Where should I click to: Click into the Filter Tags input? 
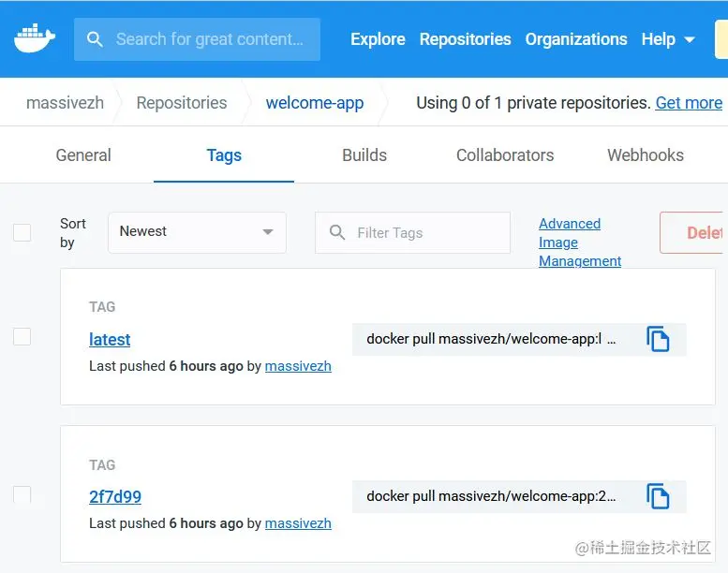[413, 232]
